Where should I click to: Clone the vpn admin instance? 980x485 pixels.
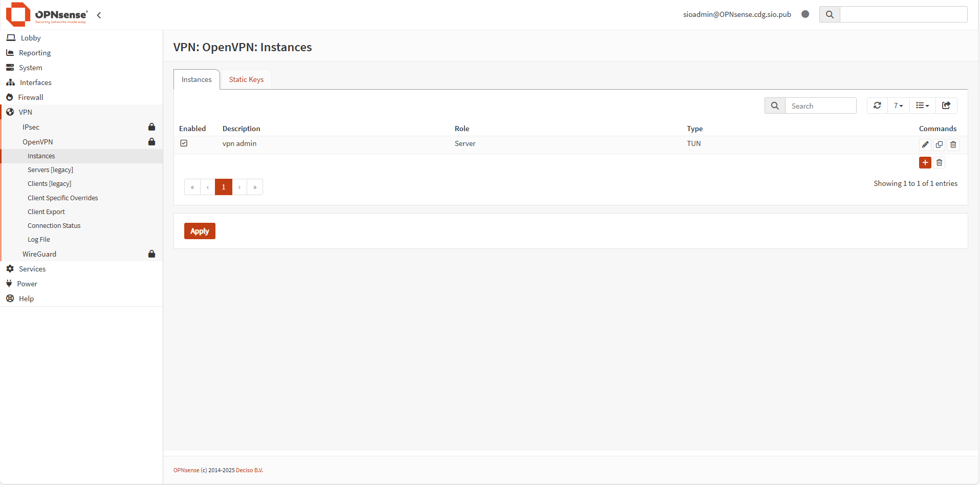pos(939,144)
